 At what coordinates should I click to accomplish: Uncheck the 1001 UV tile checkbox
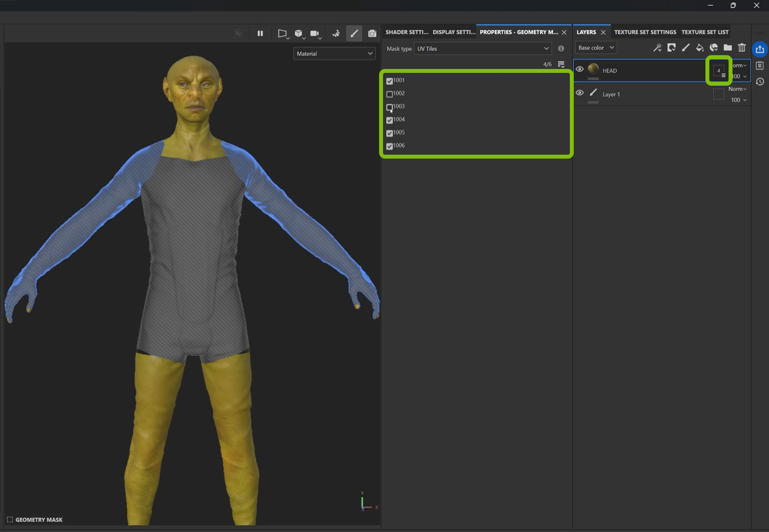pyautogui.click(x=389, y=81)
